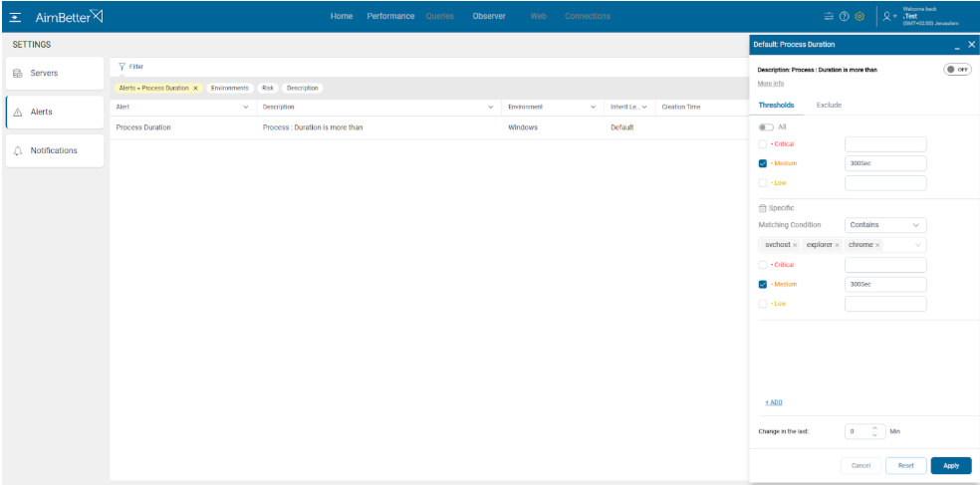Switch to the Exclude tab
The image size is (980, 485).
(829, 105)
